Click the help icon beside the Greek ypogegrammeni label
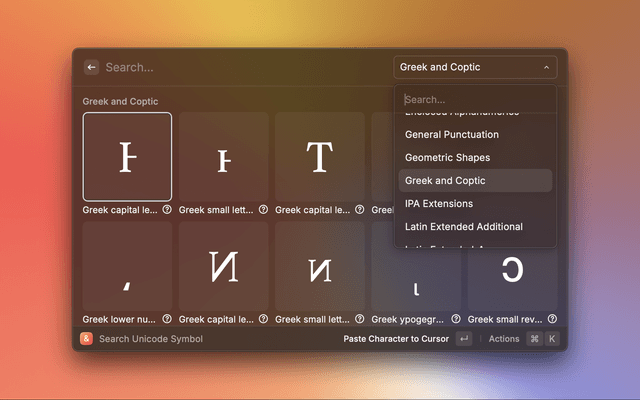 tap(456, 319)
